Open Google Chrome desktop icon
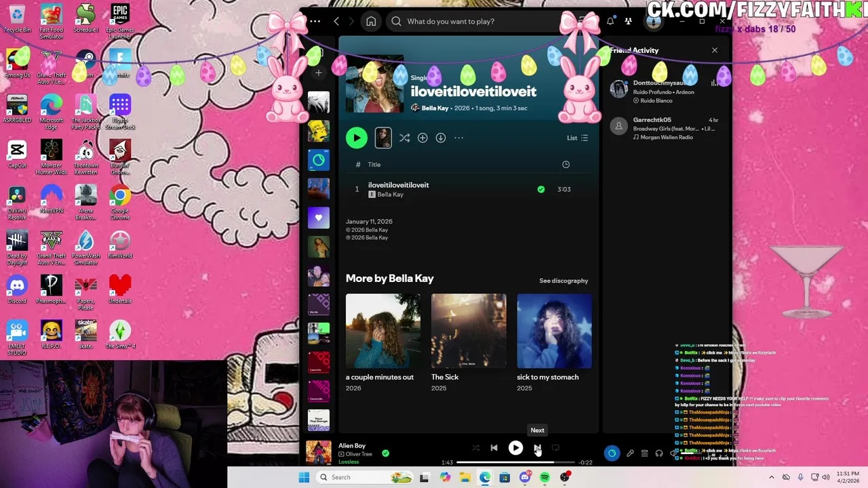The height and width of the screenshot is (488, 868). tap(120, 202)
